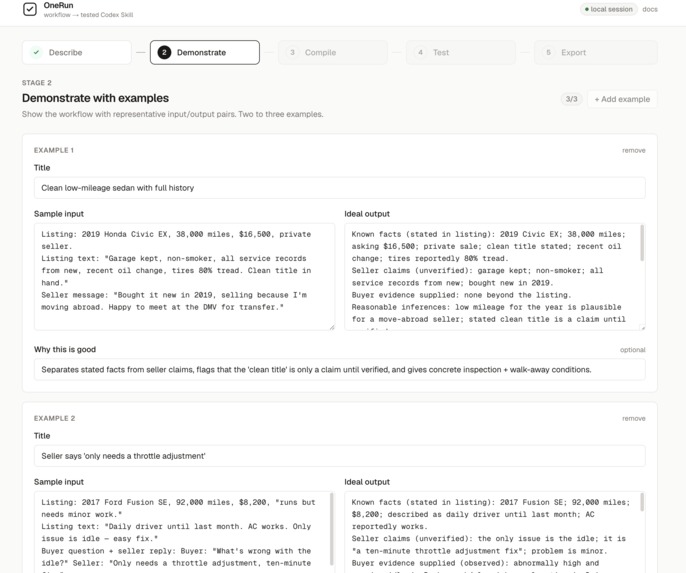Click Example 2 ideal output textarea
This screenshot has height=573, width=686.
[x=494, y=532]
